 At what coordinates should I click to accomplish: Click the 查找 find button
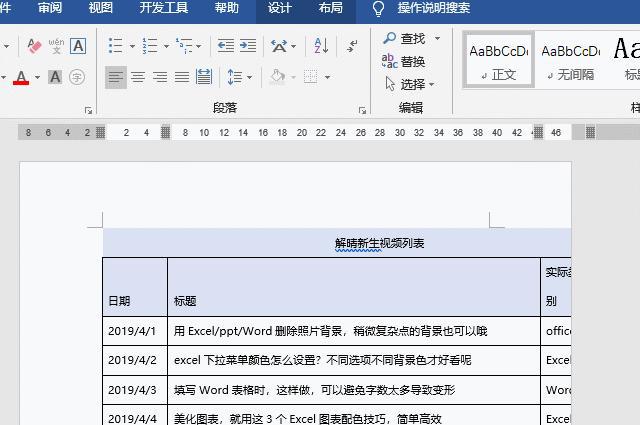[404, 38]
